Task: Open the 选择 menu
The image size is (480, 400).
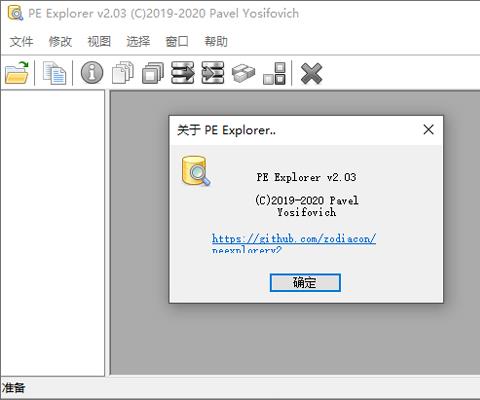Action: pos(138,42)
